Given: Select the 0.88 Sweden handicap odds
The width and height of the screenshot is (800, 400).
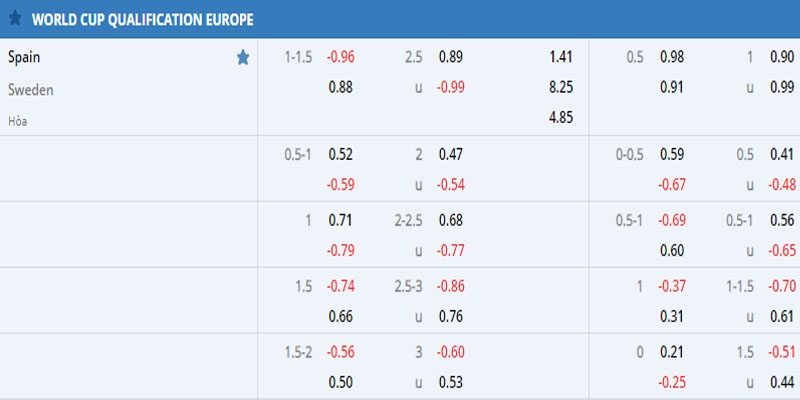Looking at the screenshot, I should click(x=341, y=88).
